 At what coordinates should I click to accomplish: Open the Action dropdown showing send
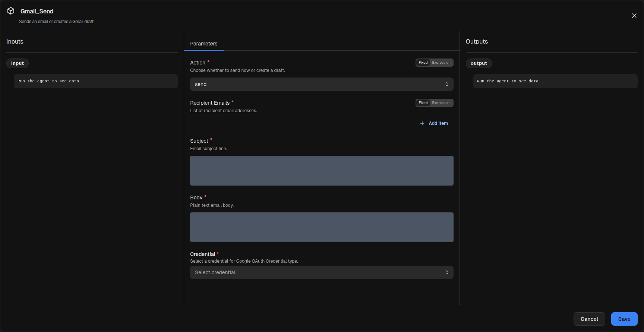[322, 84]
